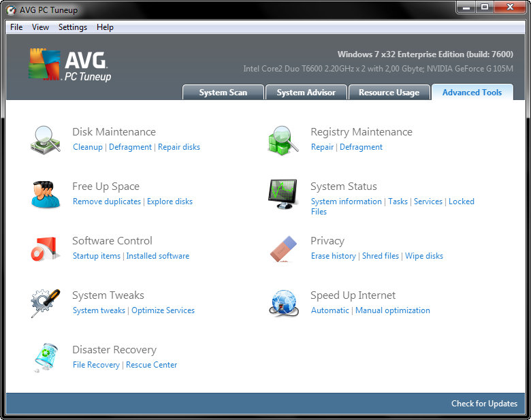Screen dimensions: 531x420
Task: Open the File menu
Action: [x=16, y=27]
